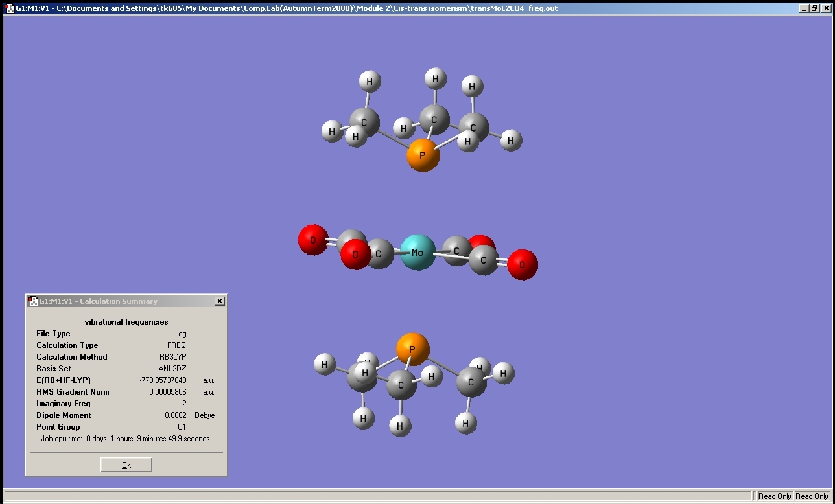Click the Point Group C1 value
Image resolution: width=835 pixels, height=504 pixels.
click(182, 427)
